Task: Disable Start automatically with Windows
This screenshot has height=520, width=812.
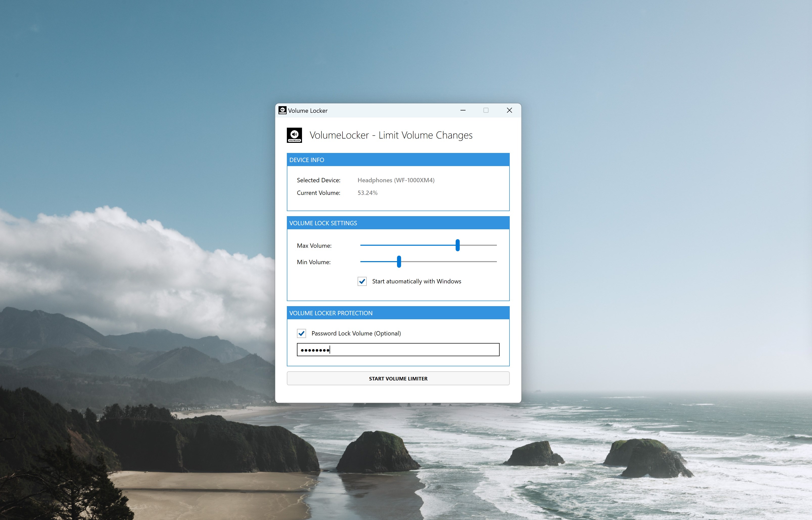Action: (362, 281)
